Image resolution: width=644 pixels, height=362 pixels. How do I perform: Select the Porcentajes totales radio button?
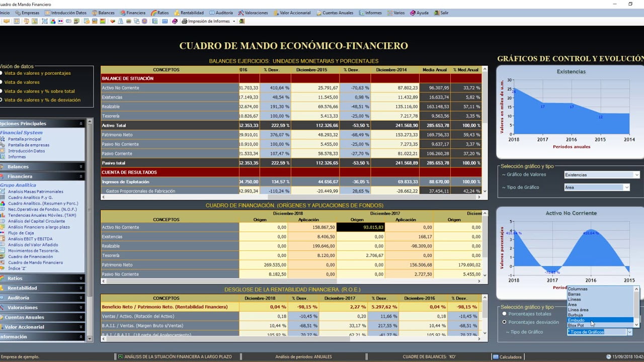tap(504, 313)
